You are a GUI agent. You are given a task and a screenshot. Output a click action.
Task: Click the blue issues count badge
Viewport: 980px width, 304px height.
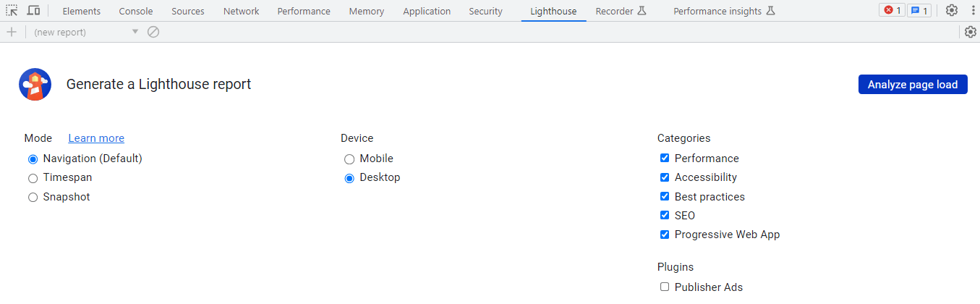point(919,11)
